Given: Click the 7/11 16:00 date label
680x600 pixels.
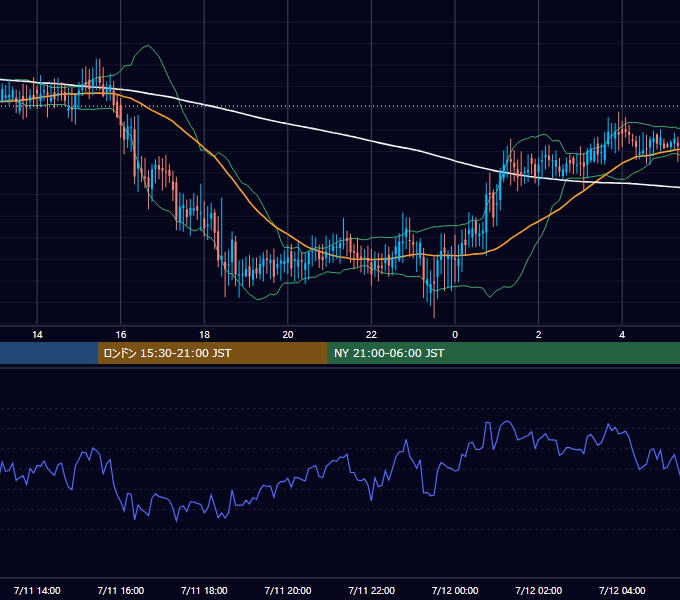Looking at the screenshot, I should point(121,590).
